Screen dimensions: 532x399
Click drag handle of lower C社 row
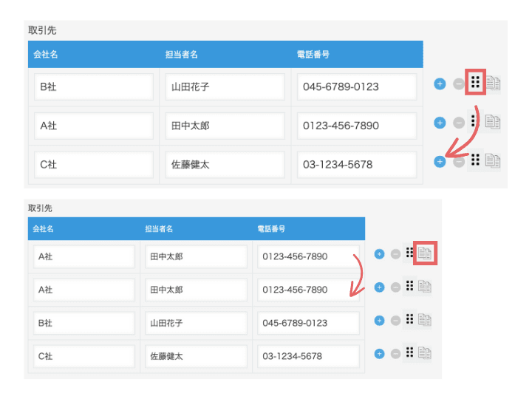pyautogui.click(x=409, y=352)
